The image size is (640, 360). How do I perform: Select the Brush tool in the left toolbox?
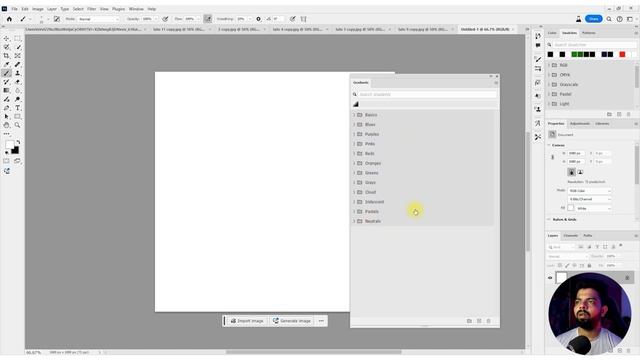click(x=7, y=73)
